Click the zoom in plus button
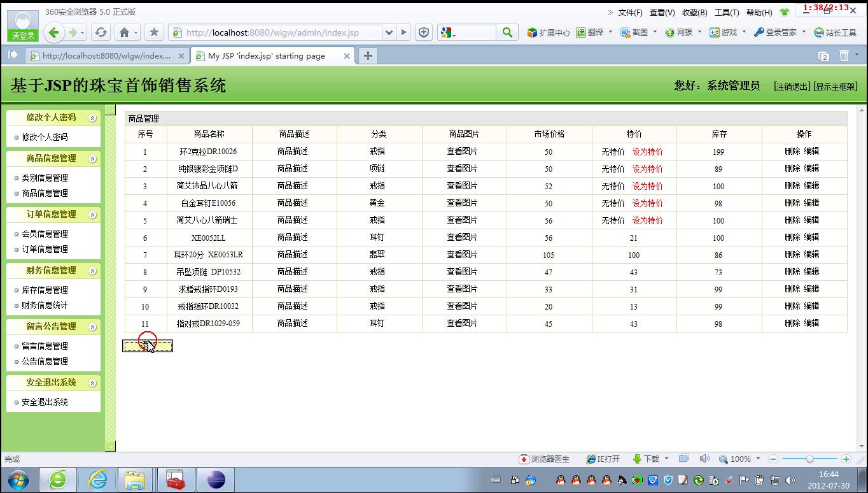 pyautogui.click(x=846, y=459)
